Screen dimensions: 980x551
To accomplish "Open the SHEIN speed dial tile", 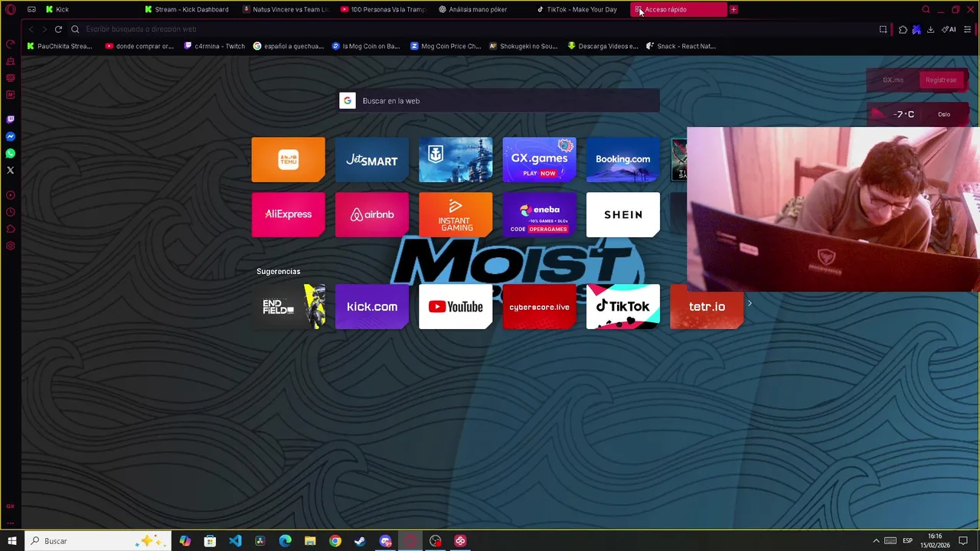I will (622, 214).
